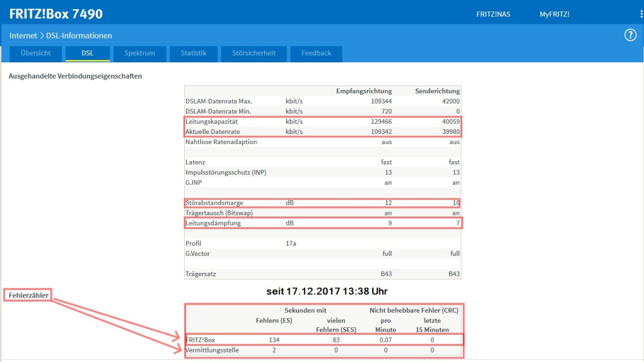Open the Störsicherheit tab

tap(254, 53)
